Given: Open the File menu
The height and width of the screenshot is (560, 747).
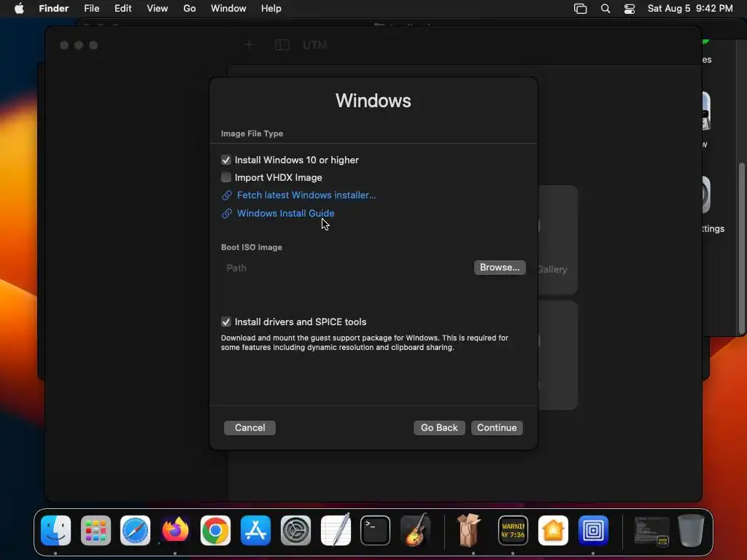Looking at the screenshot, I should click(x=91, y=9).
